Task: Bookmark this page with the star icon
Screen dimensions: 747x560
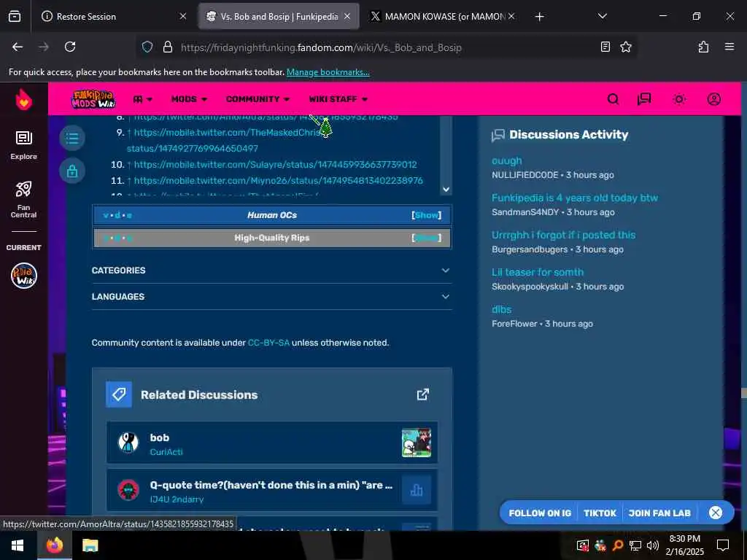Action: [x=625, y=47]
